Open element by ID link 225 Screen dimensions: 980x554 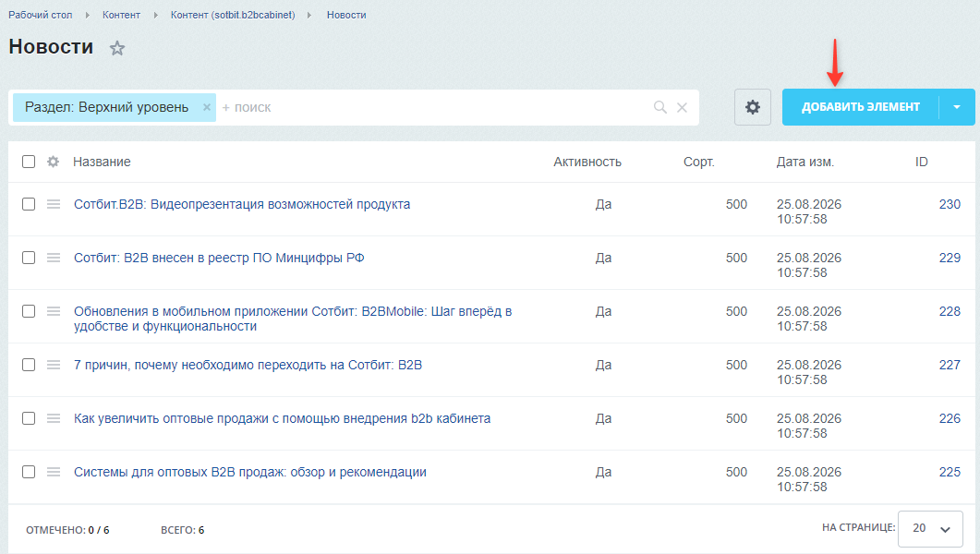(x=950, y=472)
